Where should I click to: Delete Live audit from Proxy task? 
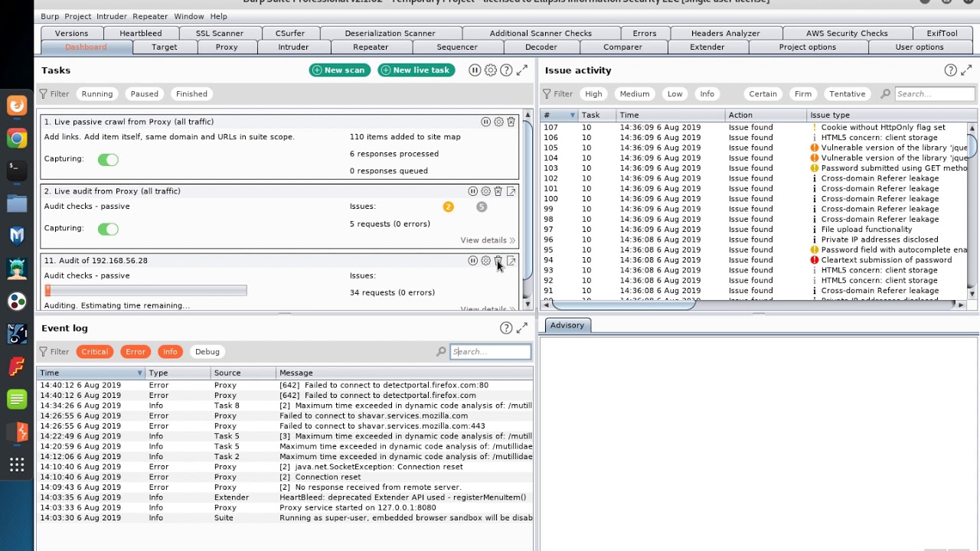click(498, 191)
